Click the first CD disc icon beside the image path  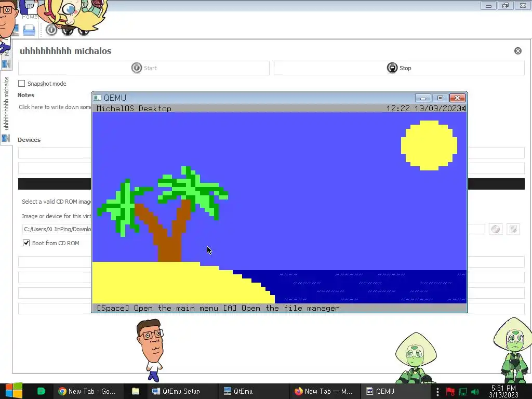point(496,229)
